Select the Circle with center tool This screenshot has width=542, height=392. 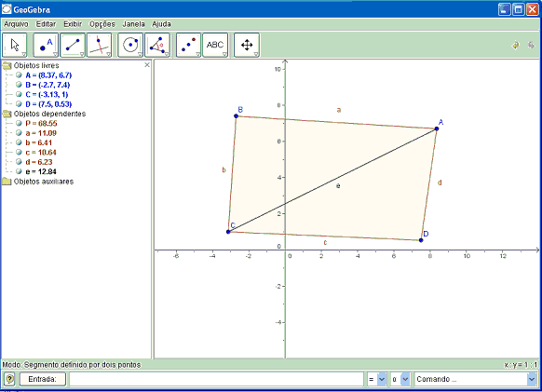[130, 45]
